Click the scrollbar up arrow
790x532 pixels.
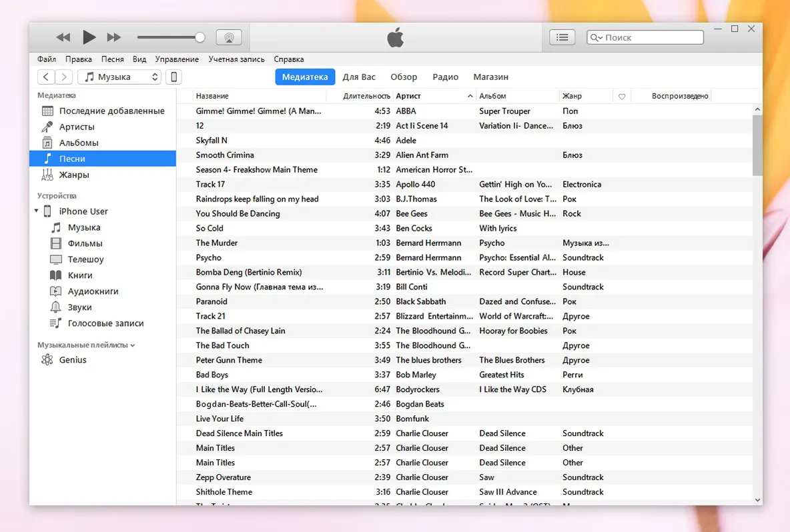click(x=757, y=109)
